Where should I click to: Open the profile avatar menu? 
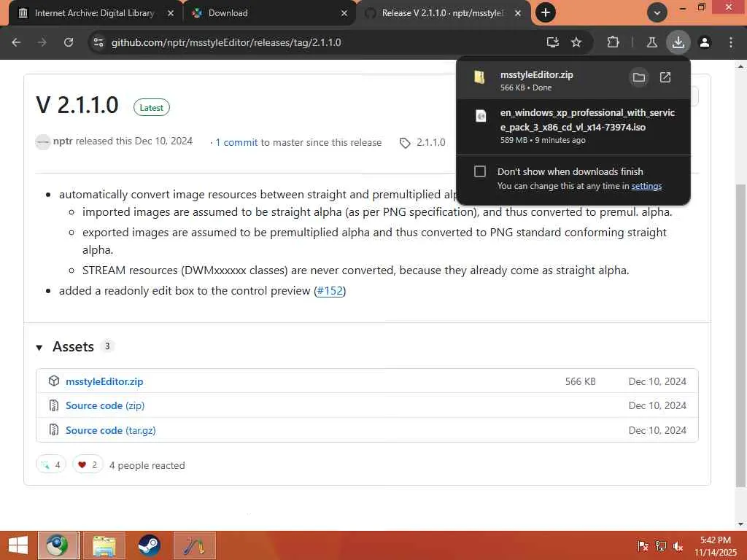pyautogui.click(x=705, y=42)
